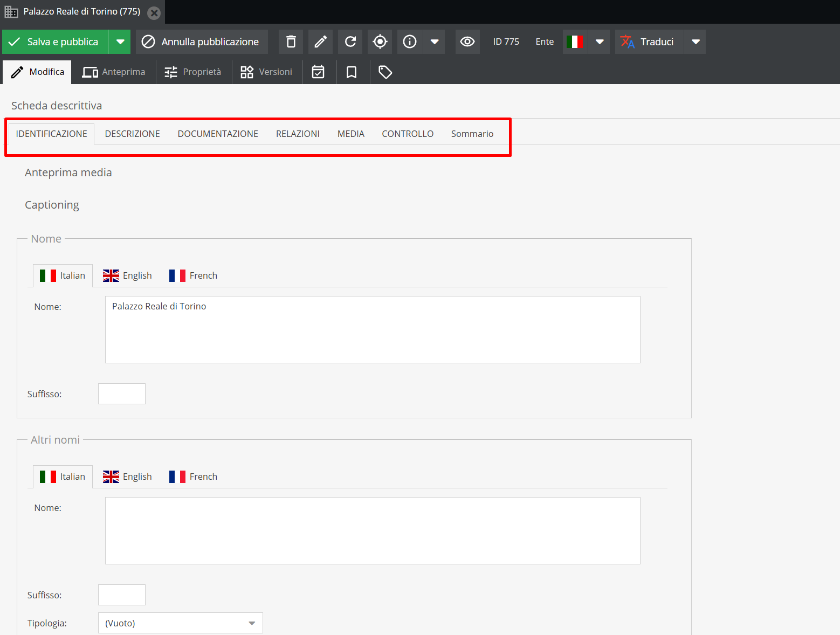
Task: Select the IDENTIFICAZIONE tab
Action: pyautogui.click(x=51, y=134)
